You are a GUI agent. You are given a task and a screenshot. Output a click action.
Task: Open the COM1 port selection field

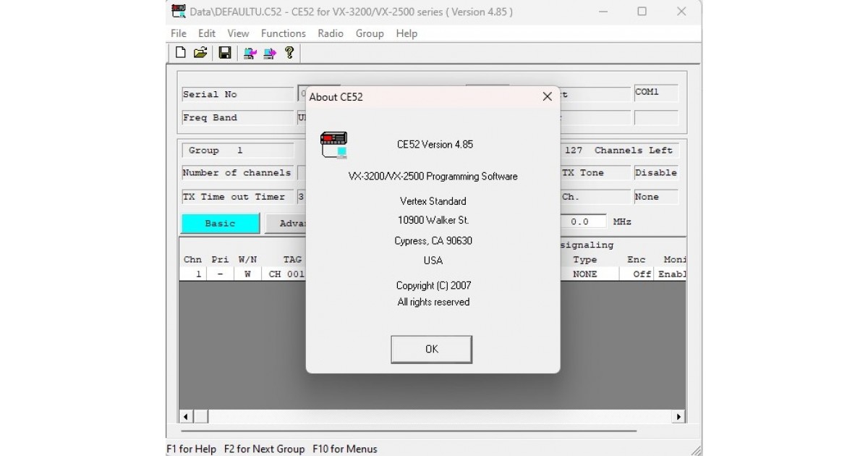click(655, 93)
